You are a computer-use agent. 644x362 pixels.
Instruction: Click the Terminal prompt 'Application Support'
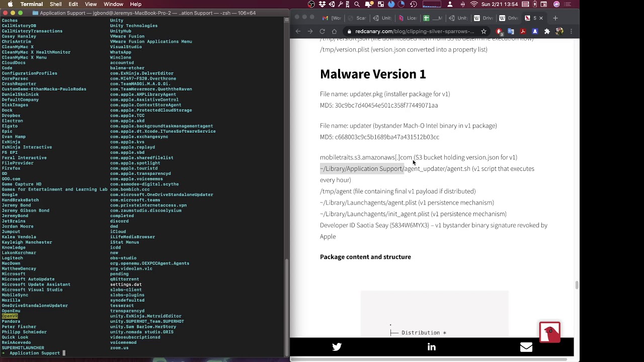(x=35, y=353)
